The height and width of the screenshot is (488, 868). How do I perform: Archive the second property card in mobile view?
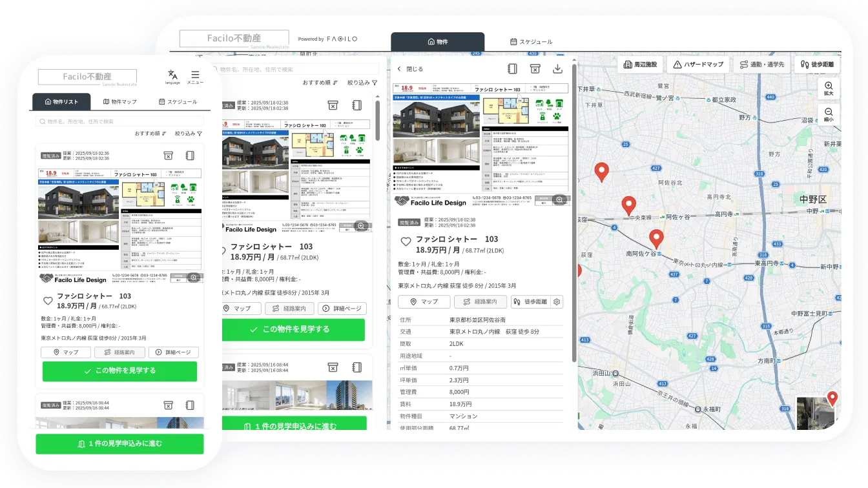pos(168,405)
